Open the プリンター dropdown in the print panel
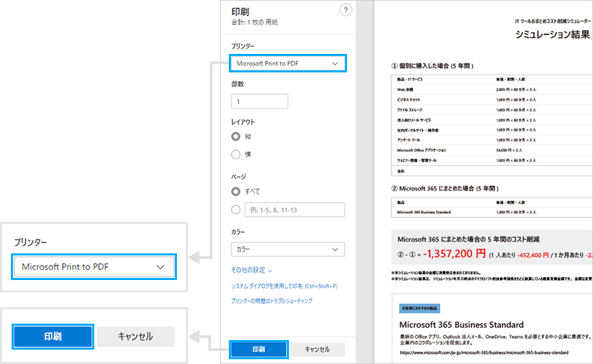The height and width of the screenshot is (364, 593). coord(288,64)
